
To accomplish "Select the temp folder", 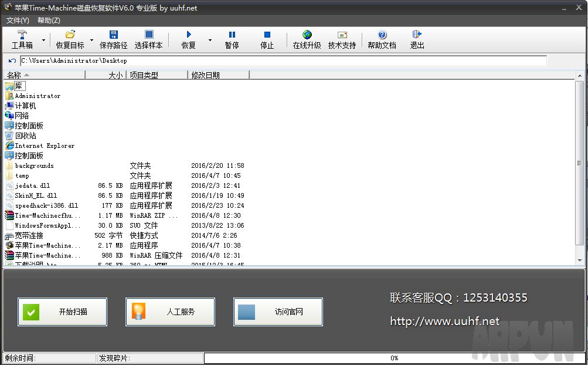I will pos(17,175).
